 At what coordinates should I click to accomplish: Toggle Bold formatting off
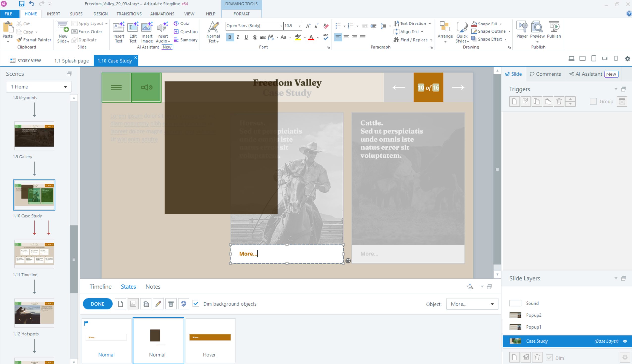point(230,37)
